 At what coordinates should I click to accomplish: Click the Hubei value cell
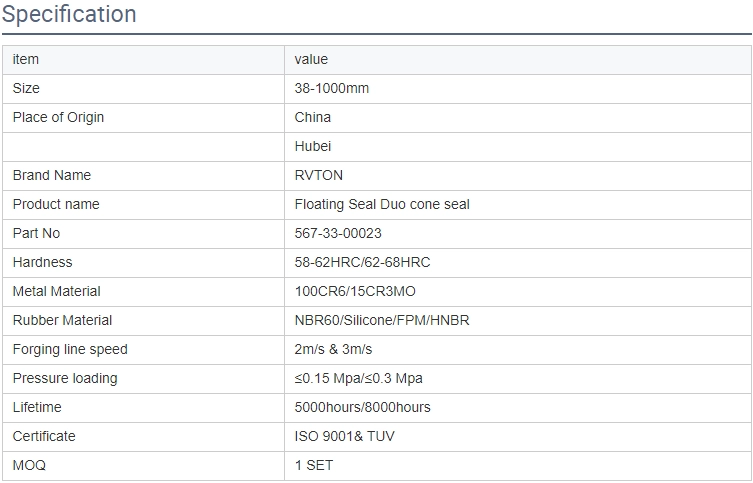click(x=518, y=147)
